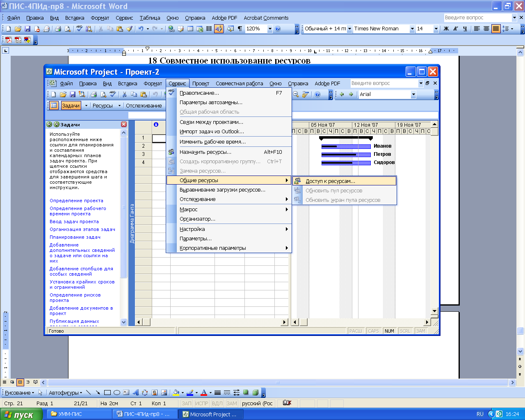Viewport: 525px width, 420px height.
Task: Open the Рисование dropdown menu
Action: (19, 393)
